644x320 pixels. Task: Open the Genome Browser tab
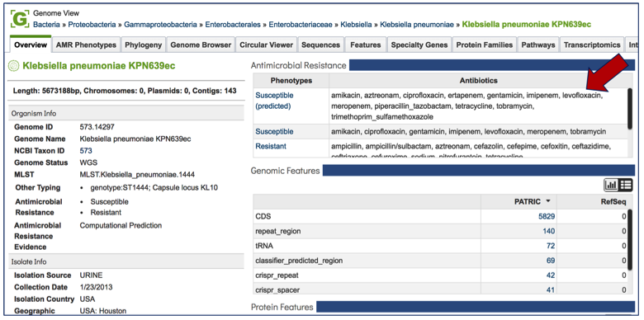tap(201, 45)
